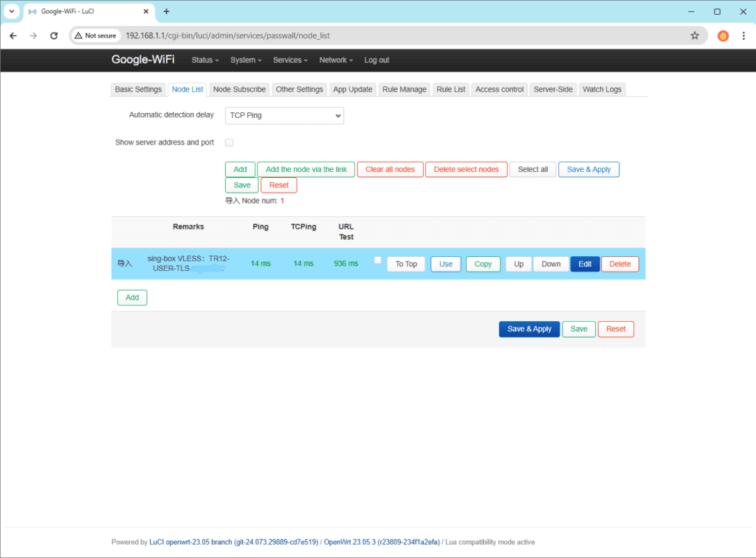Expand the Status menu

click(205, 60)
